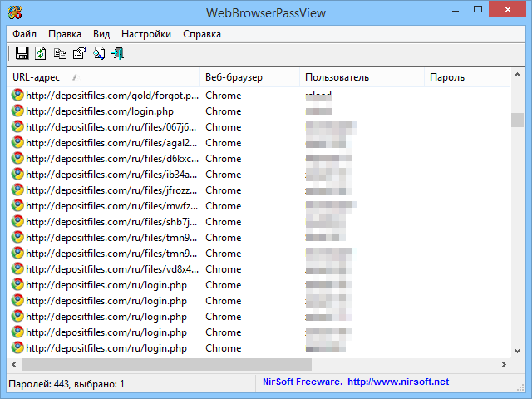This screenshot has width=532, height=399.
Task: Select the URL ending files/ib34a...
Action: 111,175
